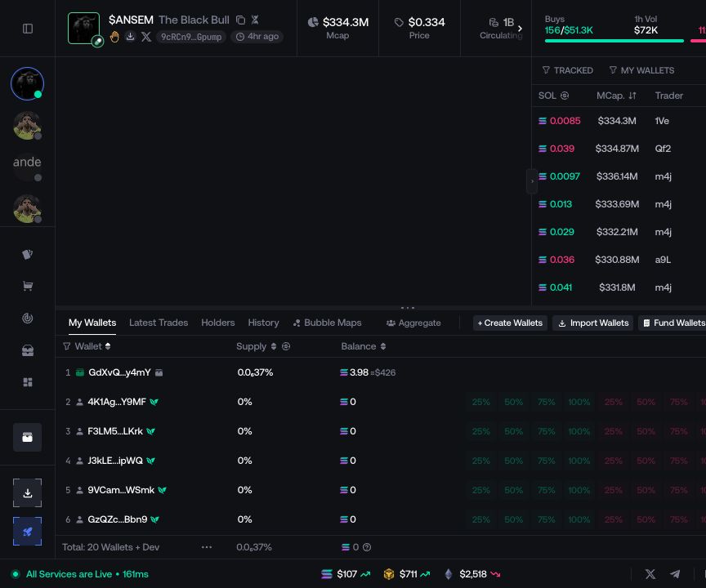Open the three-dot menu beside Total wallets
This screenshot has height=588, width=706.
point(207,547)
